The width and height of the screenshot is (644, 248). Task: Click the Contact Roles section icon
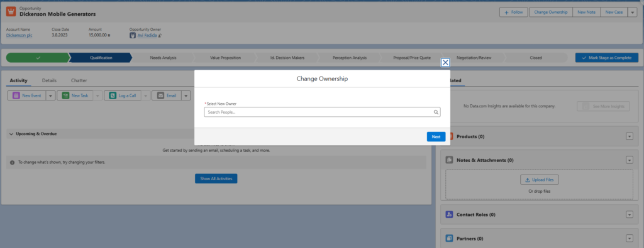(449, 214)
